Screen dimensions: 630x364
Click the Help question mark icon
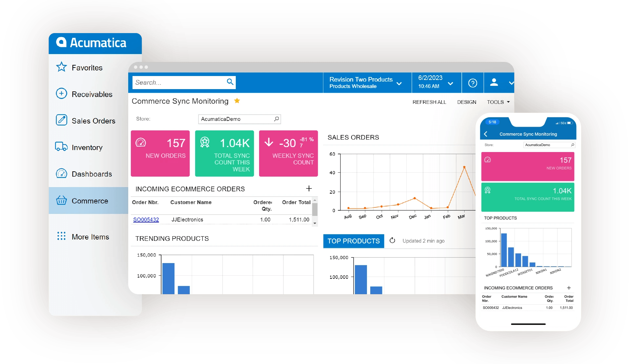[472, 83]
